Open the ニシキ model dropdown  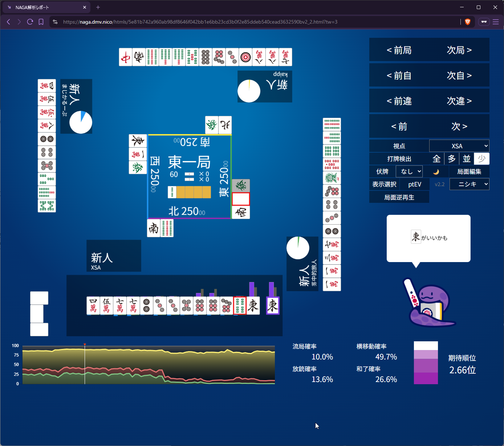point(469,184)
